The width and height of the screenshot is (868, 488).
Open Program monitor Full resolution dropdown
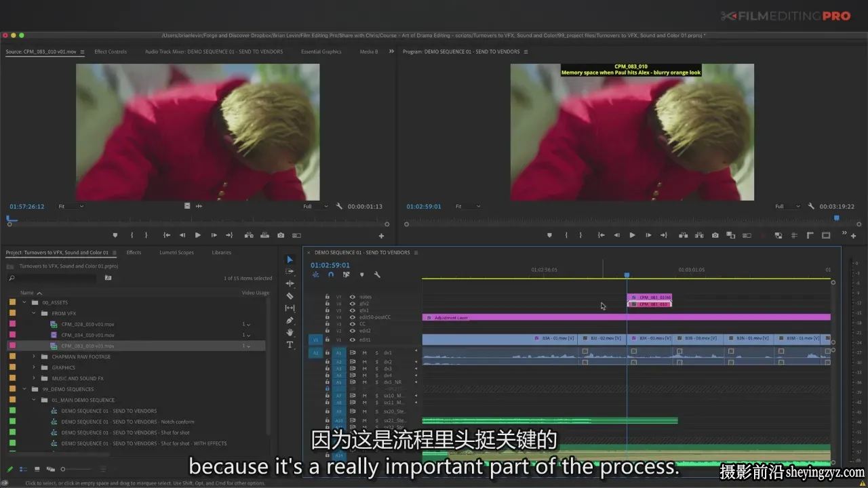pyautogui.click(x=789, y=206)
